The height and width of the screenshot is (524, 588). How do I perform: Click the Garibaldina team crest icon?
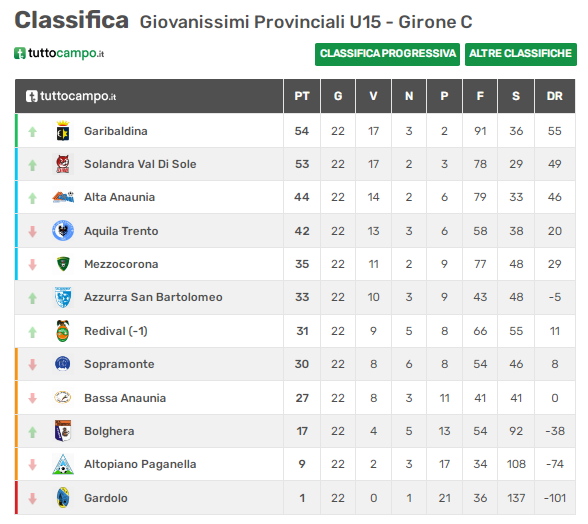(63, 131)
